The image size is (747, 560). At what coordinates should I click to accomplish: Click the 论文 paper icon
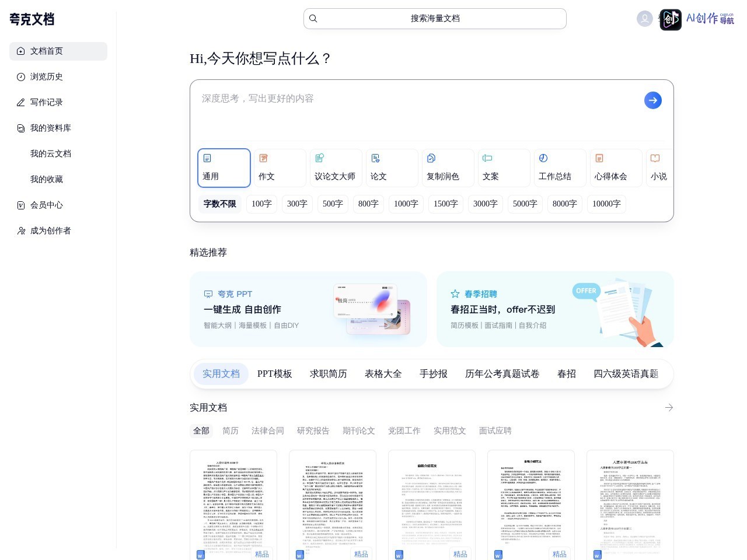375,158
